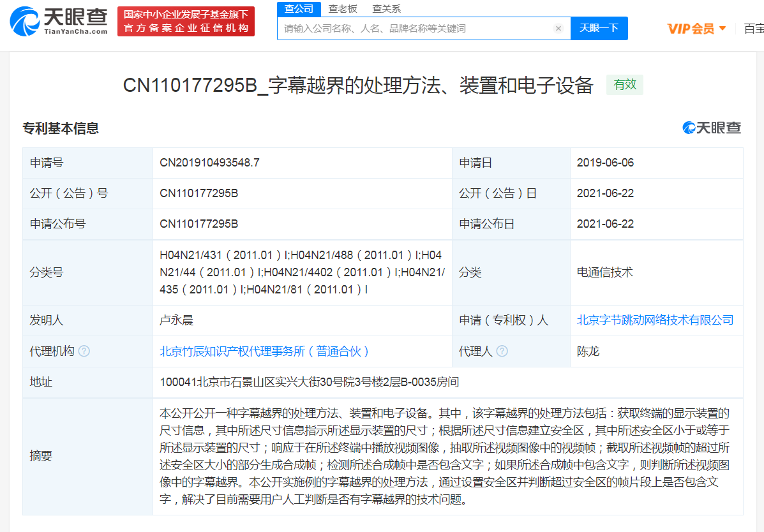
Task: Click the 天眼一下 search button
Action: point(599,28)
